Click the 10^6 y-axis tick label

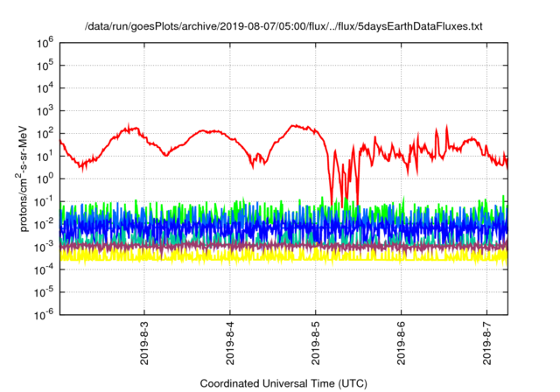(x=45, y=43)
